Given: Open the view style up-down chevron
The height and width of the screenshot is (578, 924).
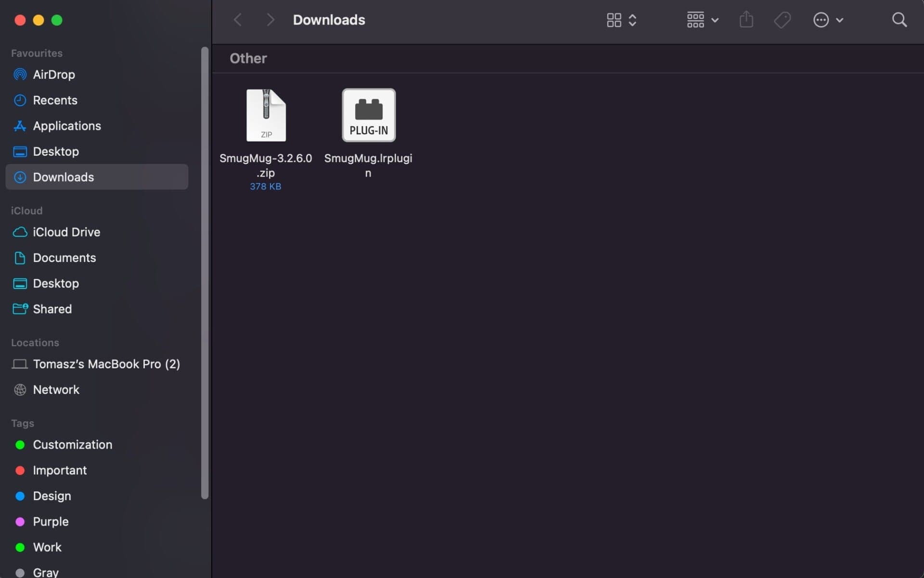Looking at the screenshot, I should tap(633, 20).
